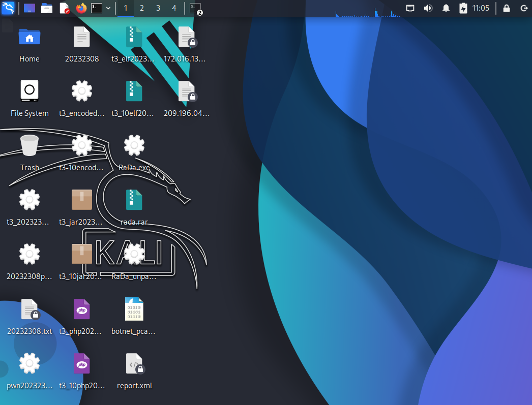Open the Kali applications menu

[8, 8]
